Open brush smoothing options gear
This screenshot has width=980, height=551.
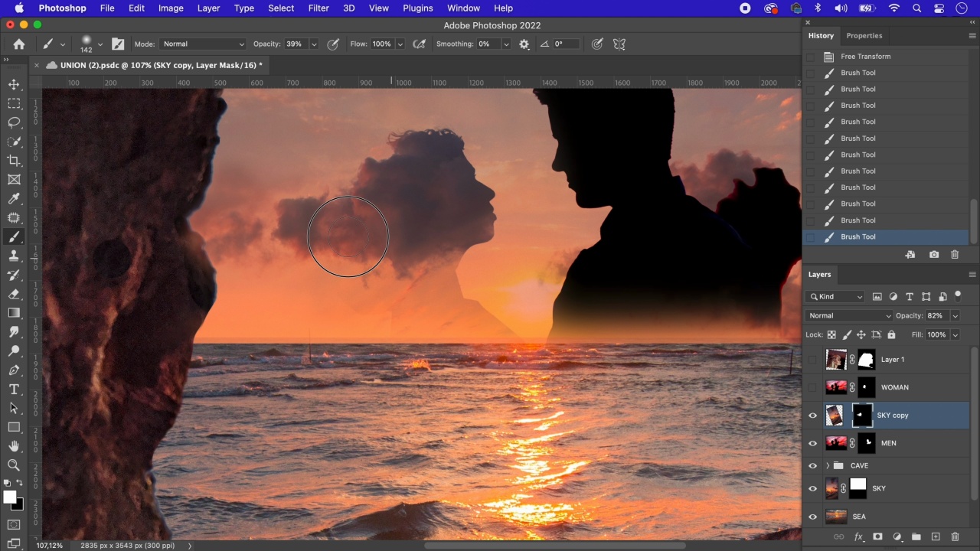pyautogui.click(x=524, y=44)
